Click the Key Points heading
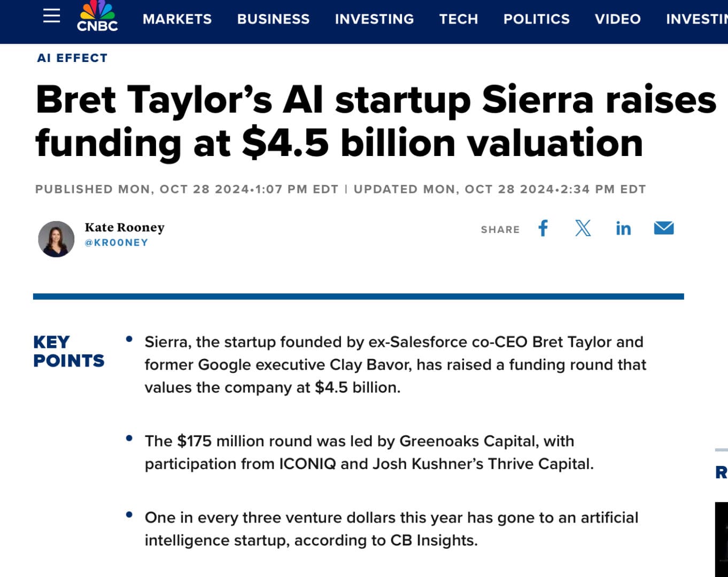 68,351
